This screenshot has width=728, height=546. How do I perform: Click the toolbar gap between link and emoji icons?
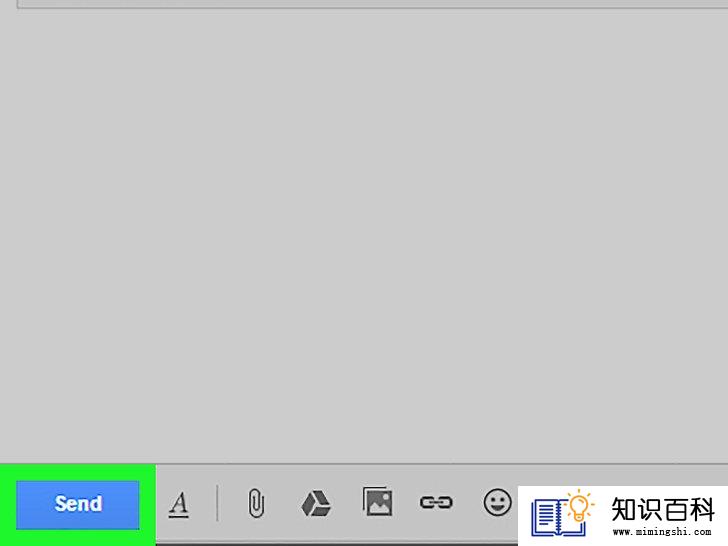pos(468,503)
